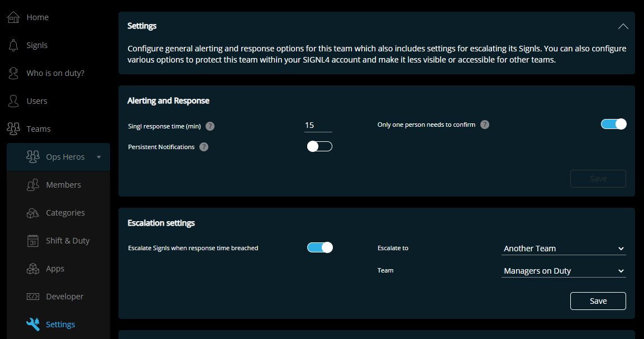Click the Users person icon
This screenshot has width=644, height=339.
[13, 101]
